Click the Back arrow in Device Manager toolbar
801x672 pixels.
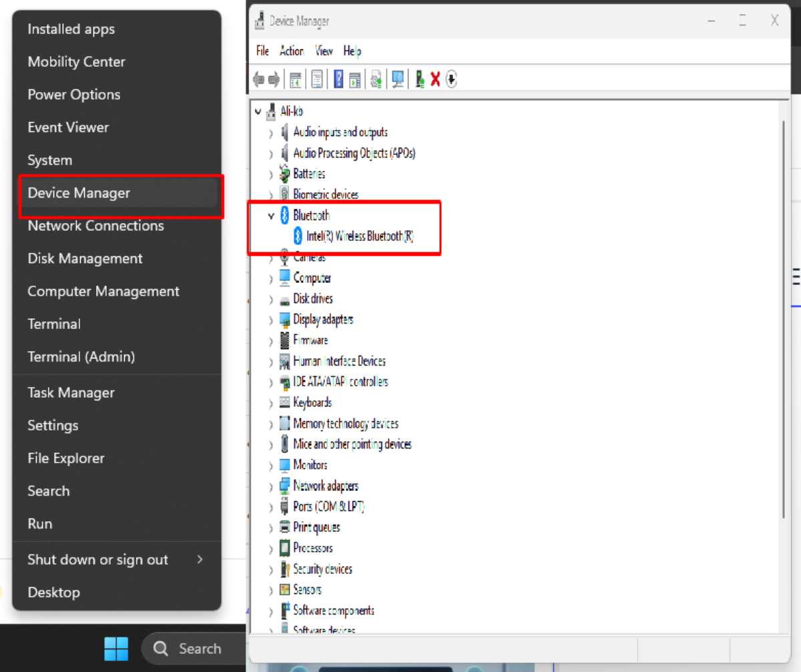tap(259, 80)
